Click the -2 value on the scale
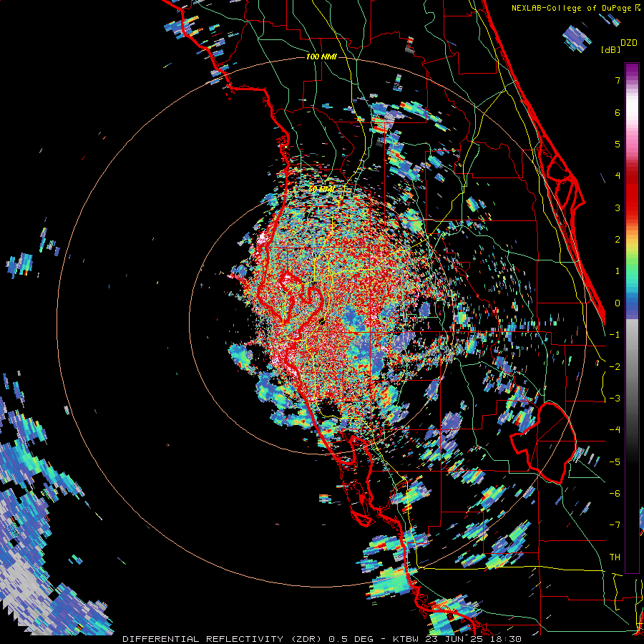The width and height of the screenshot is (644, 644). 615,367
